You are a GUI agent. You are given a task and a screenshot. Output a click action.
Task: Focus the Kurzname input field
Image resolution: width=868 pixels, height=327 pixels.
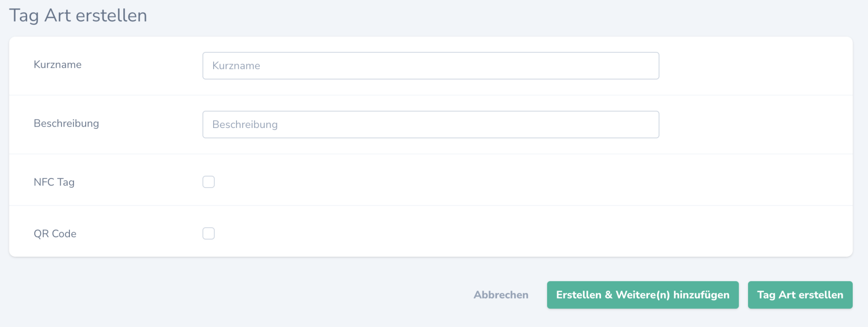pyautogui.click(x=430, y=66)
